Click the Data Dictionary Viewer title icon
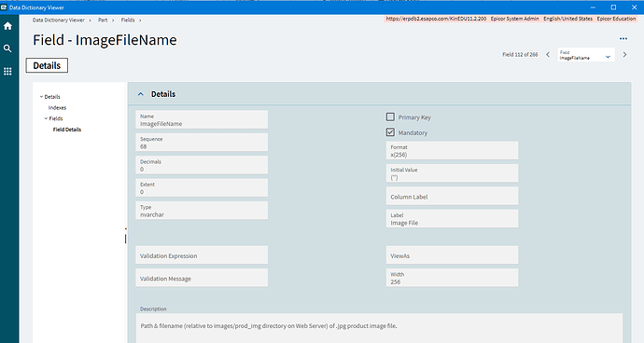The height and width of the screenshot is (343, 644). 4,7
